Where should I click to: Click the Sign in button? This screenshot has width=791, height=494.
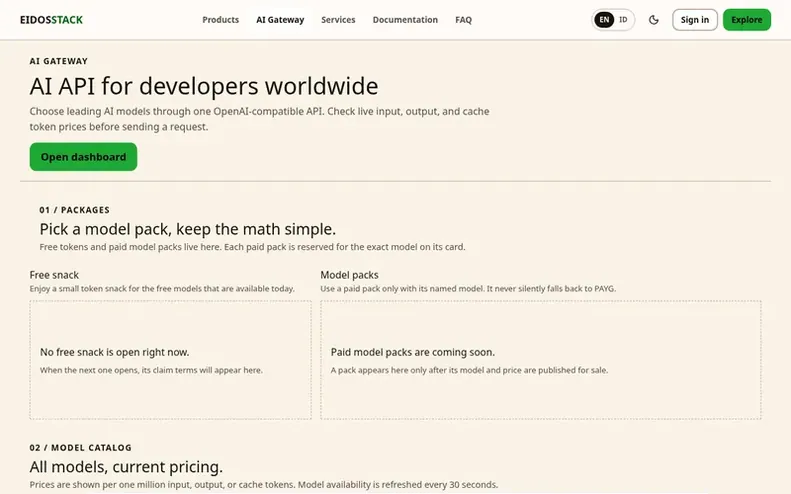[x=695, y=20]
